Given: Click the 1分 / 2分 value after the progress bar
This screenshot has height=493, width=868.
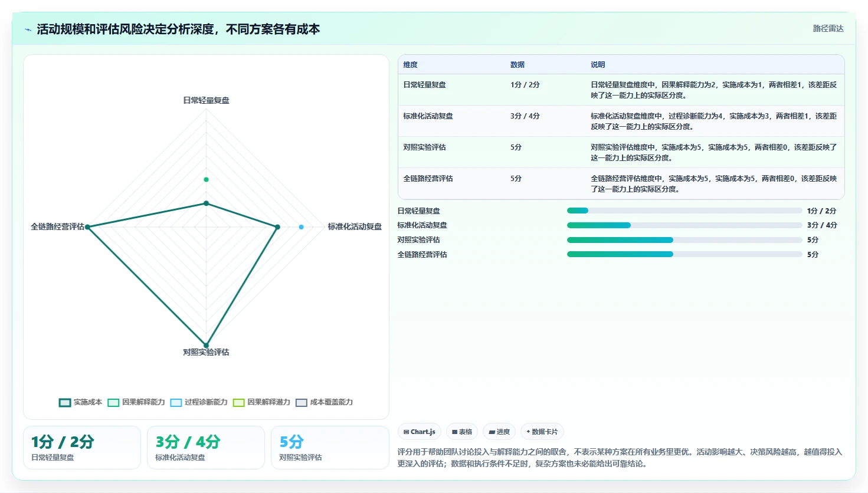Looking at the screenshot, I should (x=821, y=211).
